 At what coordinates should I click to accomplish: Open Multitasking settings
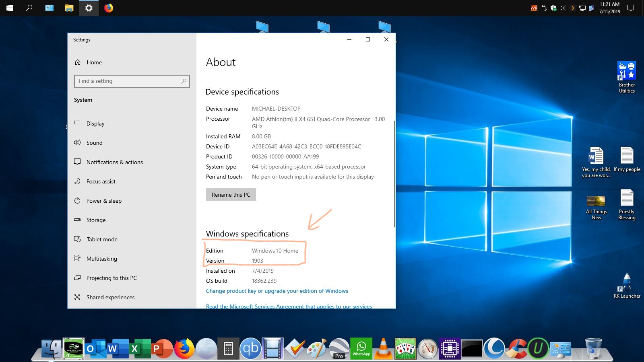96,259
